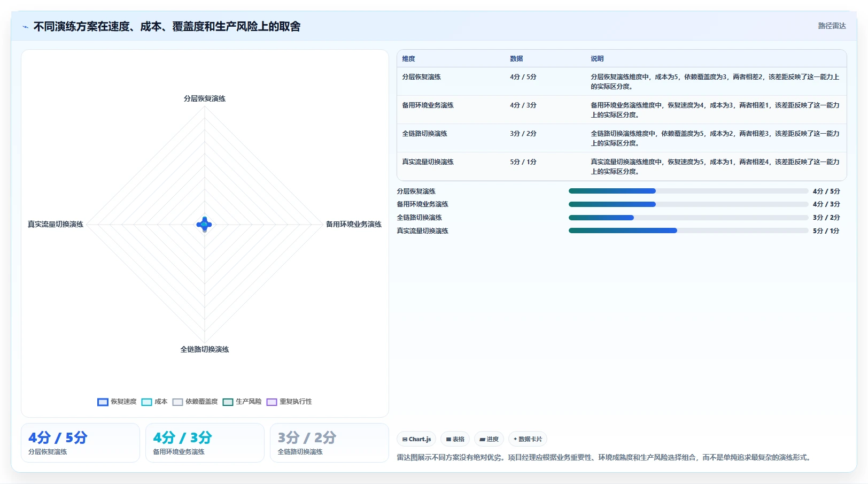Click the 说明 column header
This screenshot has height=484, width=868.
click(597, 59)
